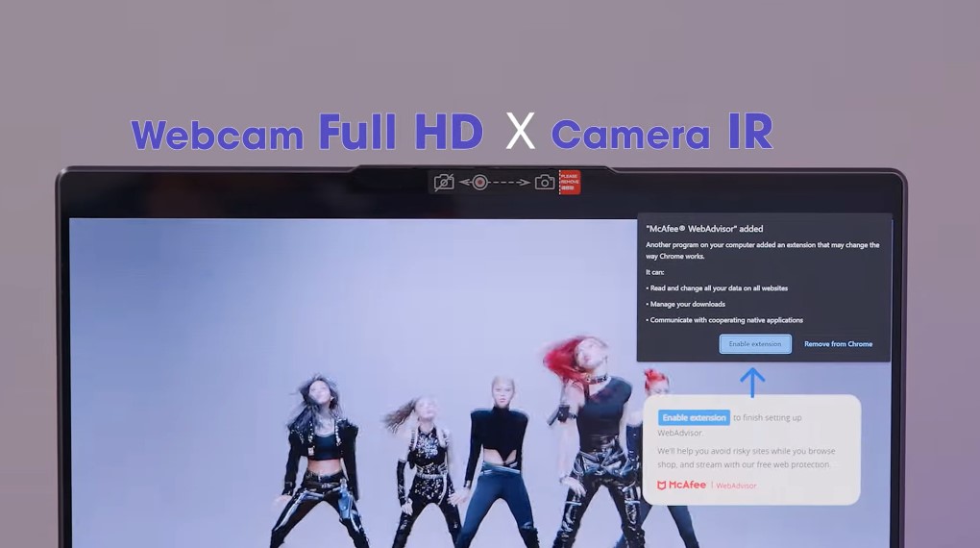Select "Communicate with cooperating native applications" line
Image resolution: width=980 pixels, height=548 pixels.
(x=726, y=320)
